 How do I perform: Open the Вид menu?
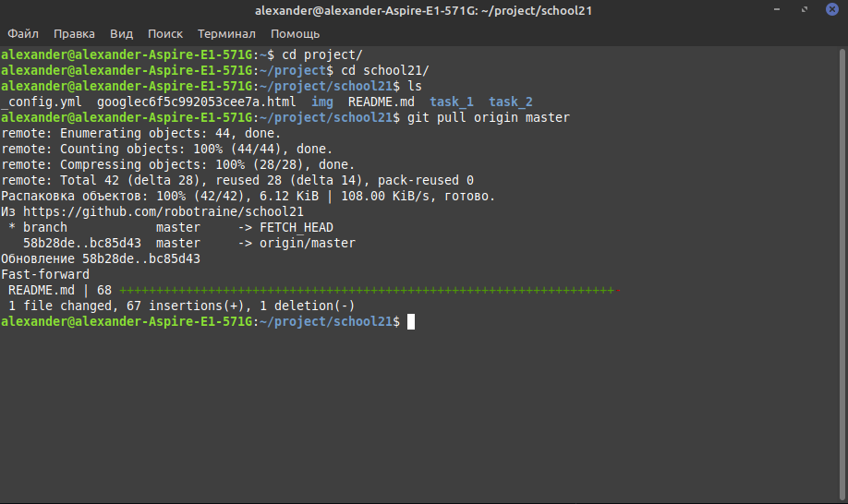121,33
